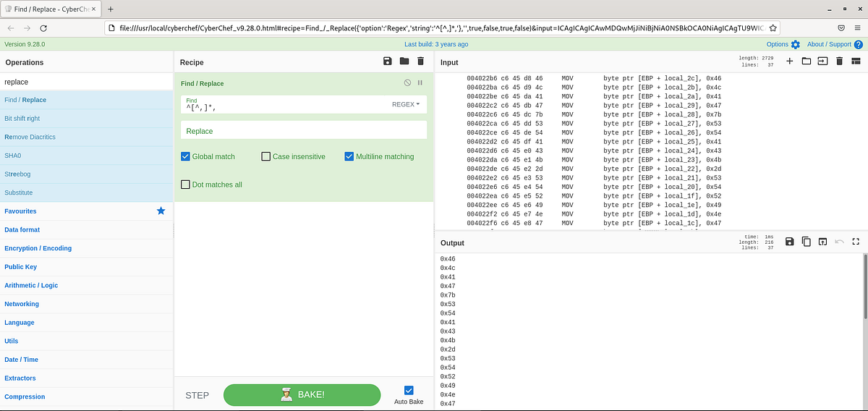Click the Replace input field

(x=304, y=131)
